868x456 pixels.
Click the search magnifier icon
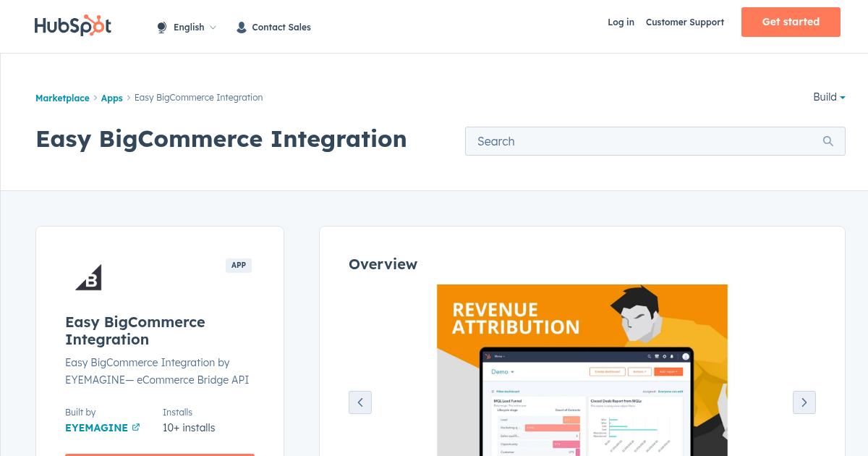tap(828, 141)
